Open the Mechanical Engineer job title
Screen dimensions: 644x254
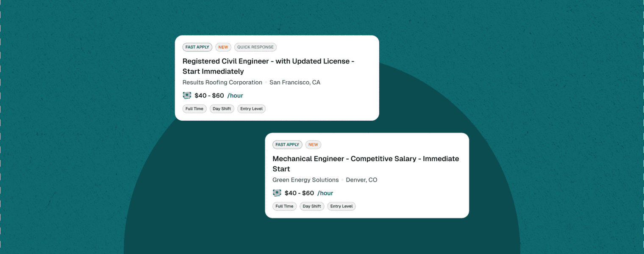pyautogui.click(x=366, y=164)
